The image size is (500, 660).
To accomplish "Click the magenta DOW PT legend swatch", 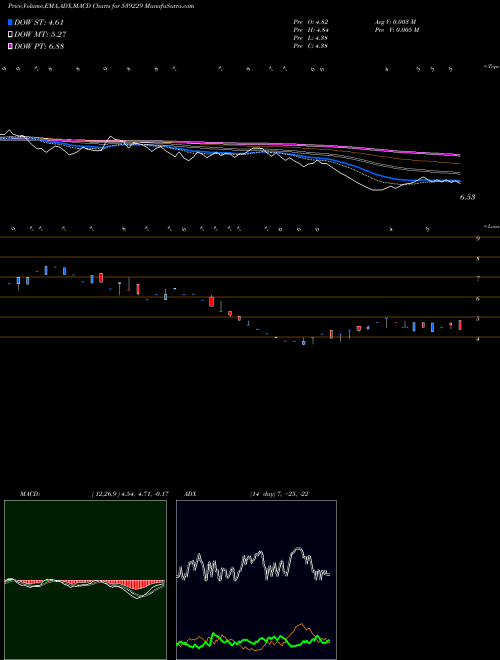I will [10, 46].
